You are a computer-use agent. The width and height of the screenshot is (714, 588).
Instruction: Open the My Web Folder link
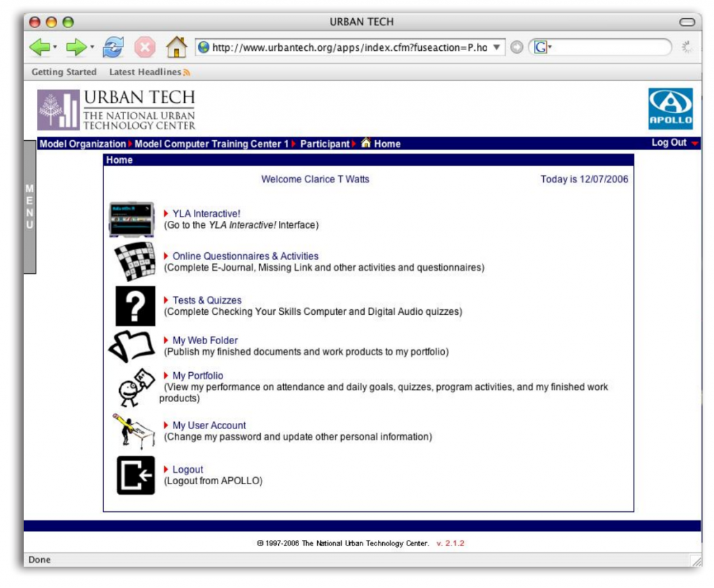(205, 340)
